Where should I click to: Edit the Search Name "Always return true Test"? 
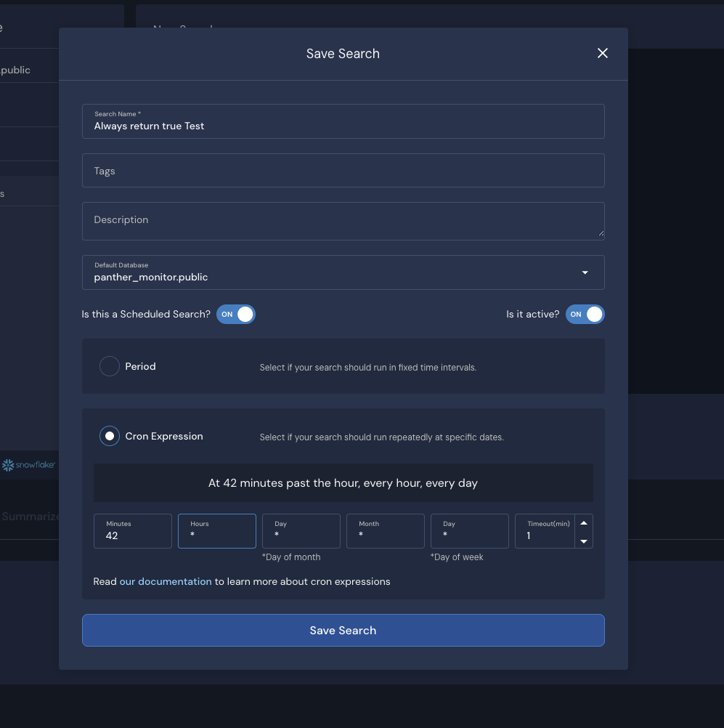click(x=343, y=126)
